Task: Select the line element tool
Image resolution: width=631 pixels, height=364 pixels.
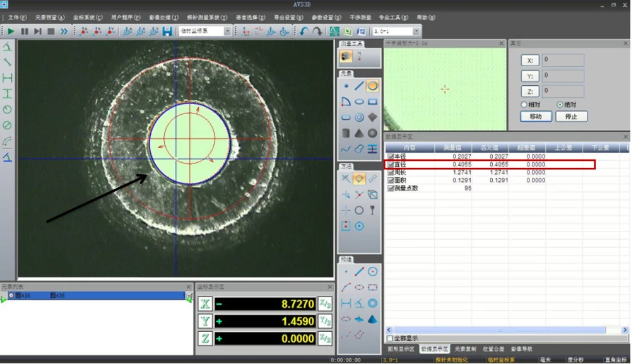Action: [360, 86]
